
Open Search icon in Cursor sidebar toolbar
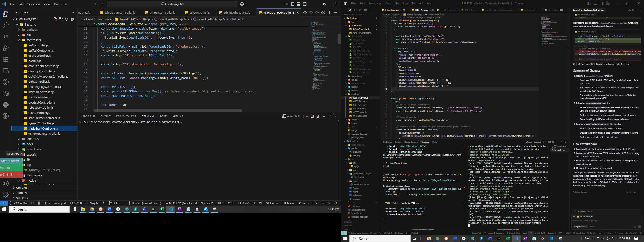point(355,10)
